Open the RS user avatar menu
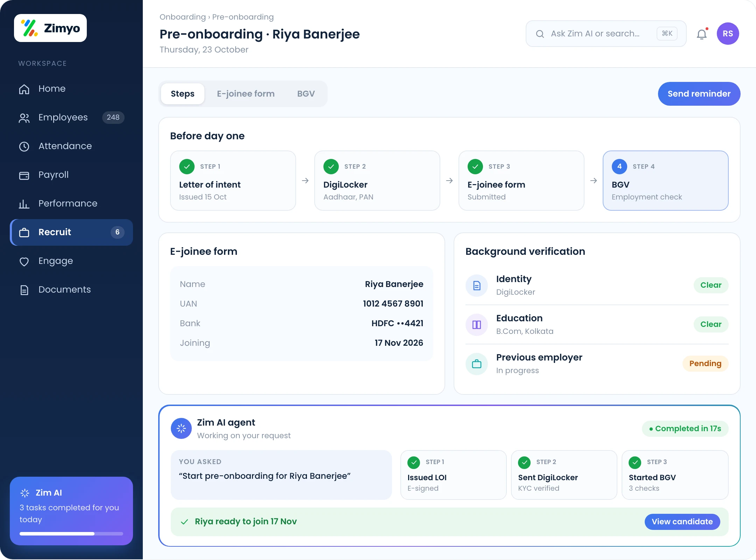Viewport: 756px width, 560px height. (x=728, y=34)
